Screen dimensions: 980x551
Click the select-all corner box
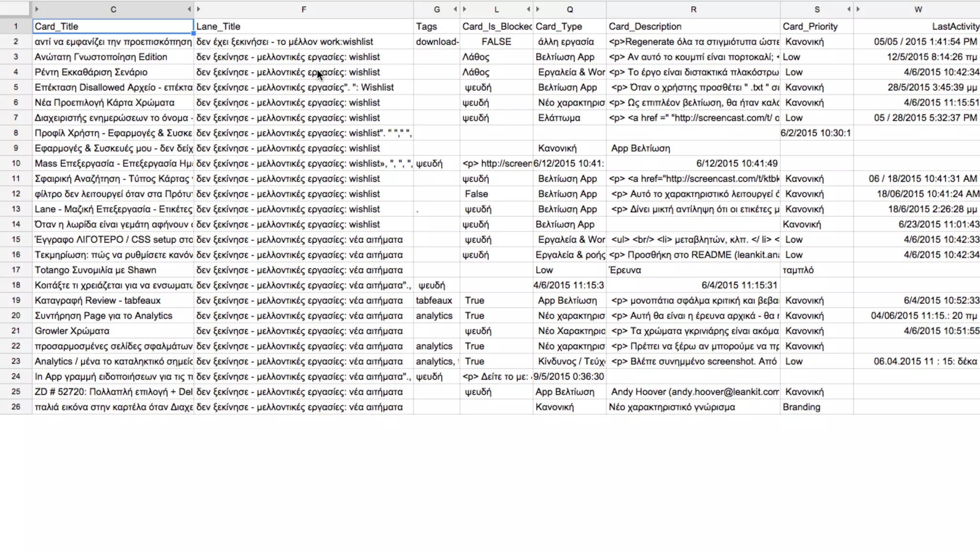[x=15, y=9]
